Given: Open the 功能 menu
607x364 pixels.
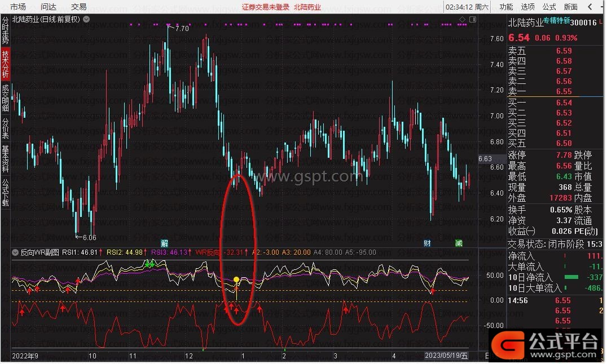Looking at the screenshot, I should point(506,7).
